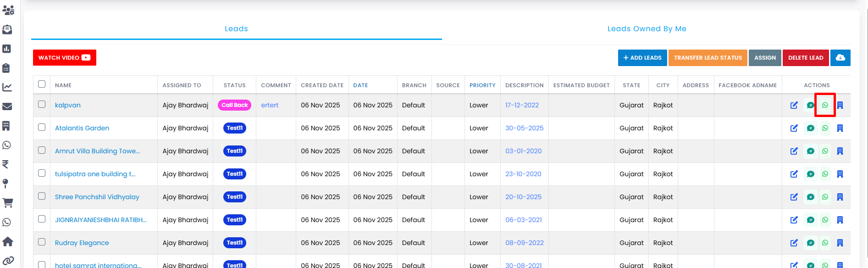Open the line chart sidebar icon

click(7, 87)
